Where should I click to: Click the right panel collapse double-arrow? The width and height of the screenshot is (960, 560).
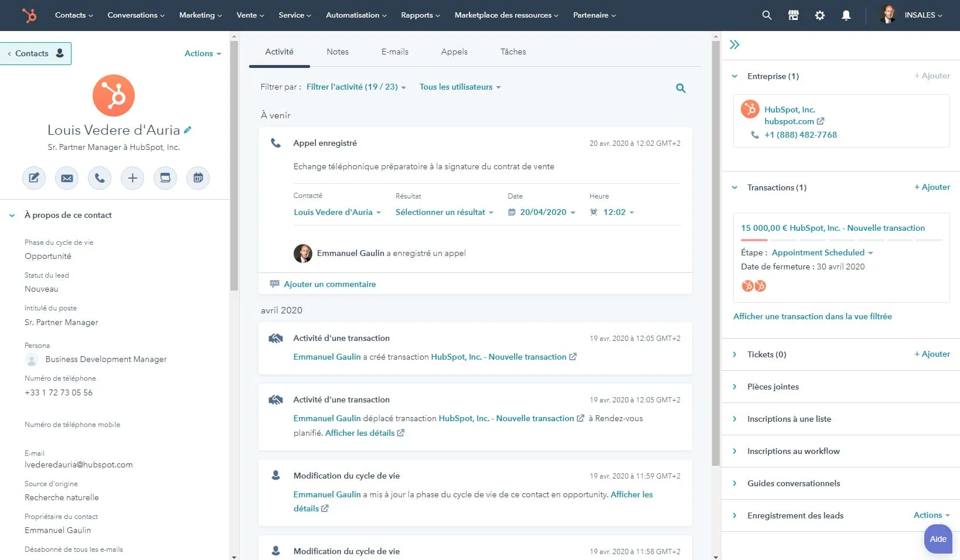(x=734, y=43)
